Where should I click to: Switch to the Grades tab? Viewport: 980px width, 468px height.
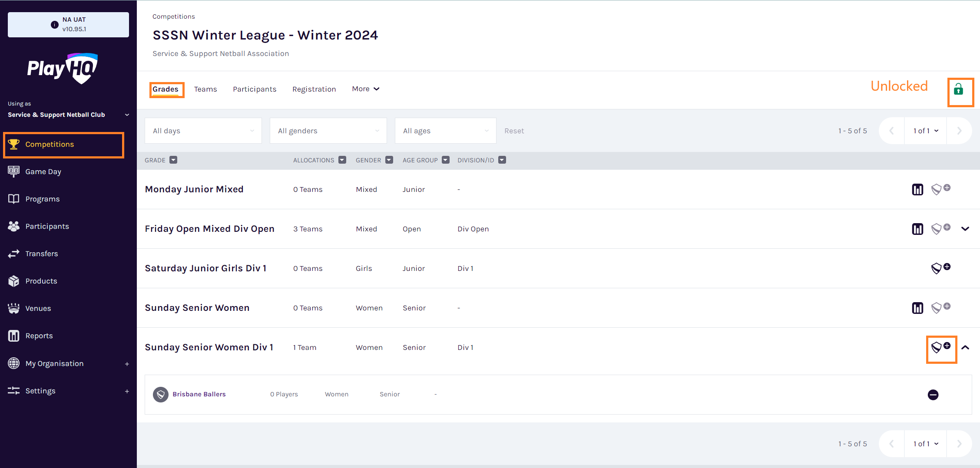(166, 89)
